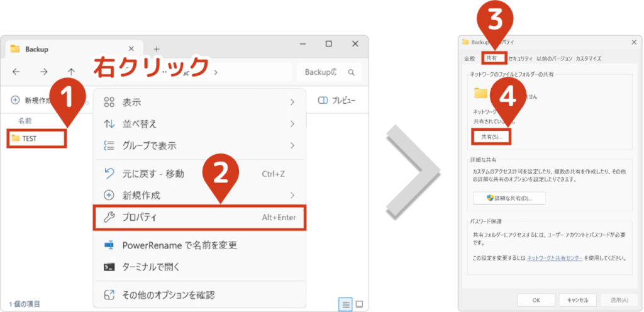Click the forward arrow in Explorer navigation

(43, 72)
